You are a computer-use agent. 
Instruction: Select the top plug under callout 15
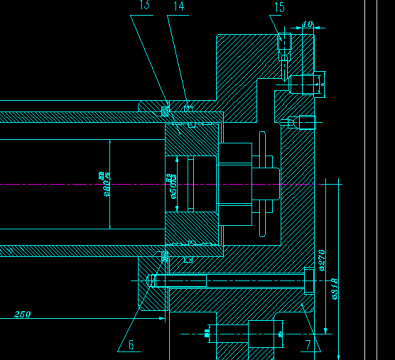click(x=284, y=42)
